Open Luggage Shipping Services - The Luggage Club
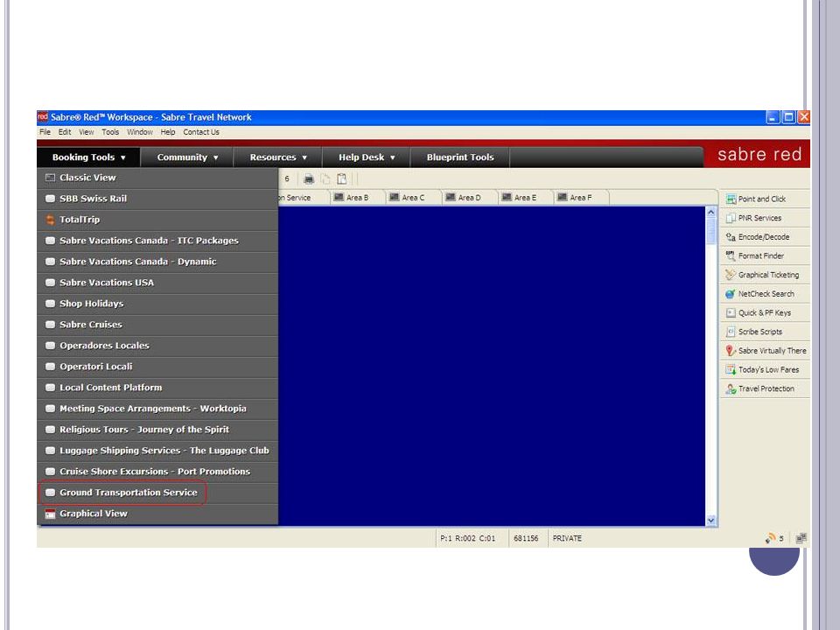 158,451
